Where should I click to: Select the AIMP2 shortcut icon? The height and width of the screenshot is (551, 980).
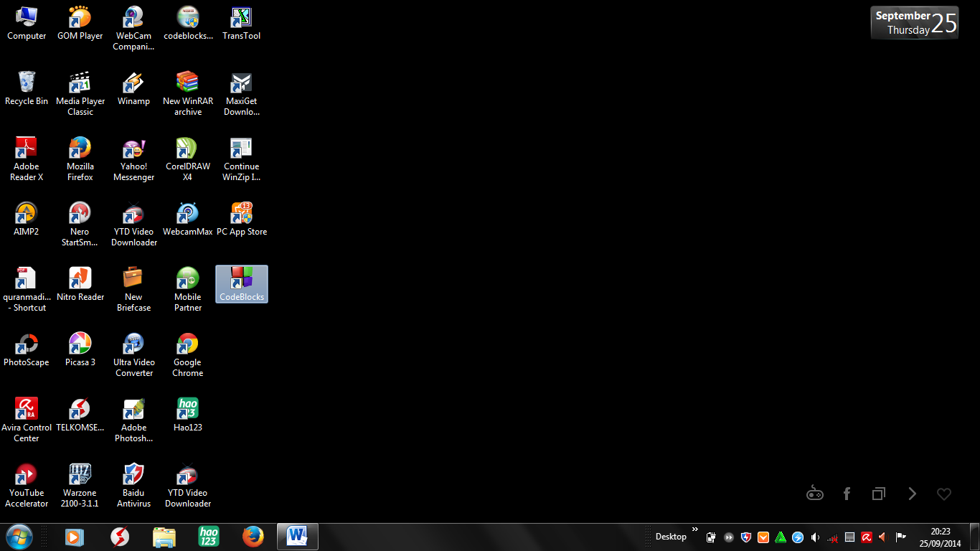(27, 220)
